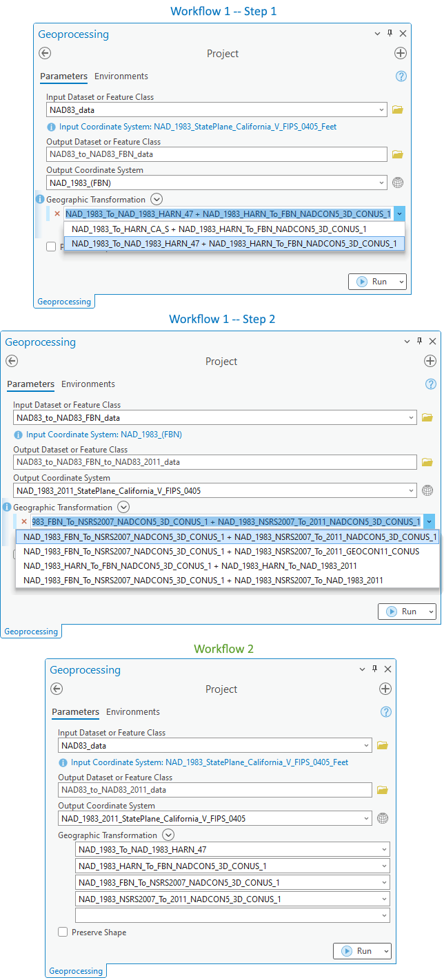Edit Output field NAD83_to_NAD83_2011_data in Workflow 2

pos(214,790)
